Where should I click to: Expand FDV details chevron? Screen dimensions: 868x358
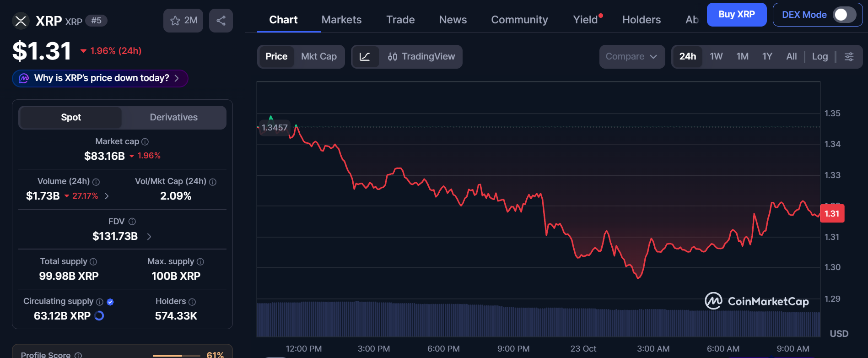coord(149,236)
